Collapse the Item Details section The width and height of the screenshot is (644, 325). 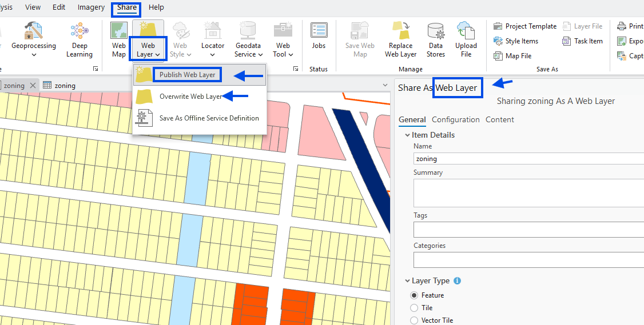[x=407, y=135]
